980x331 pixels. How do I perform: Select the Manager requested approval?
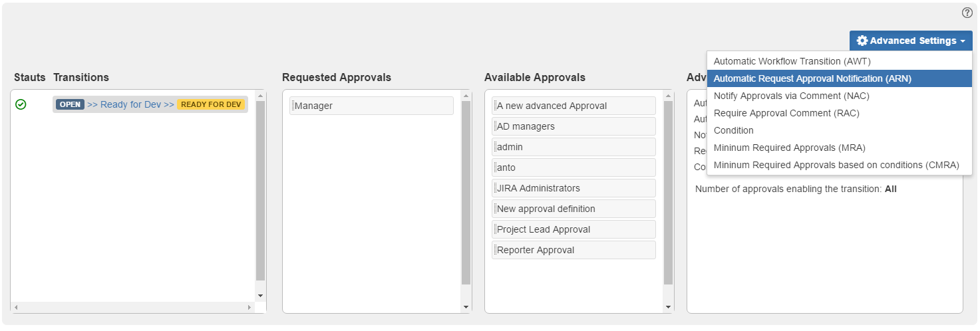point(371,106)
